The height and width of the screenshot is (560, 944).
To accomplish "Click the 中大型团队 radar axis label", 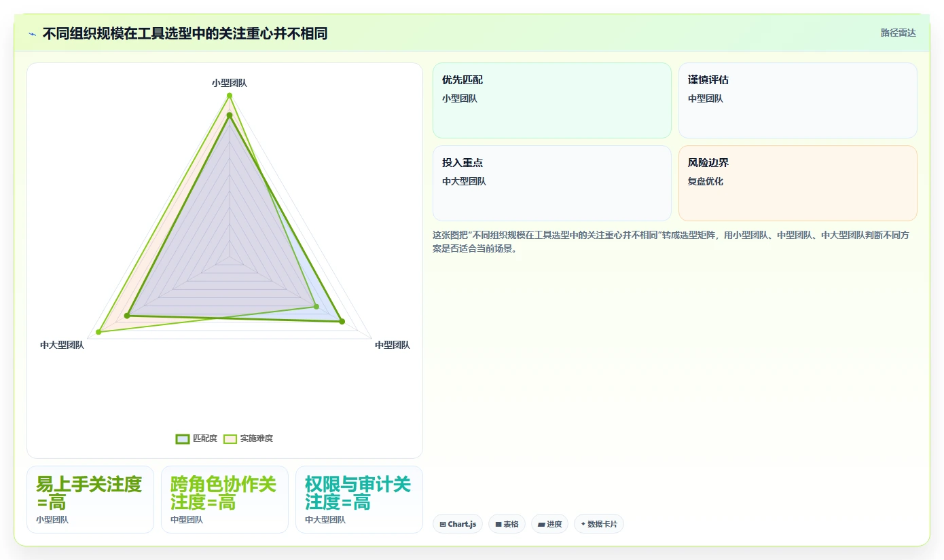I will [62, 345].
